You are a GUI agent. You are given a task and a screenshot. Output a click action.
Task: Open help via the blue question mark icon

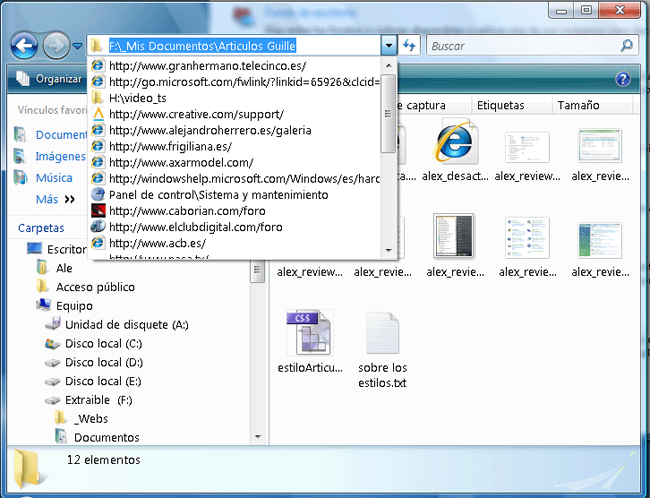click(623, 79)
